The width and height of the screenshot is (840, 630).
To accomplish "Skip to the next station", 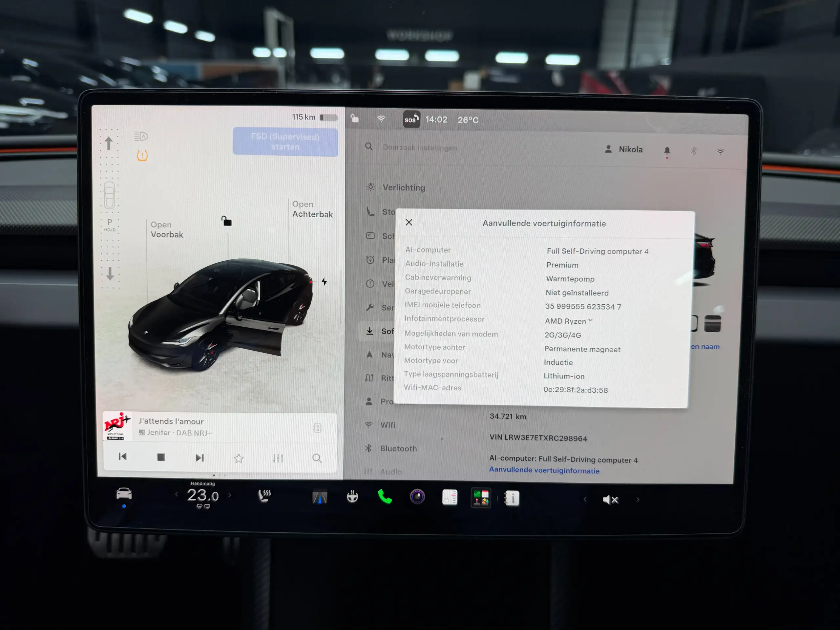I will tap(200, 458).
